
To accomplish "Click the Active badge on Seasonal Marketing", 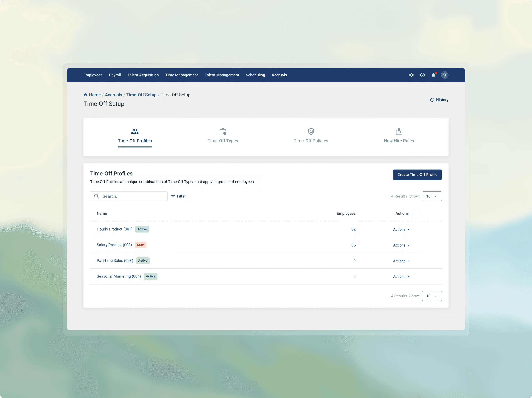I will click(151, 276).
